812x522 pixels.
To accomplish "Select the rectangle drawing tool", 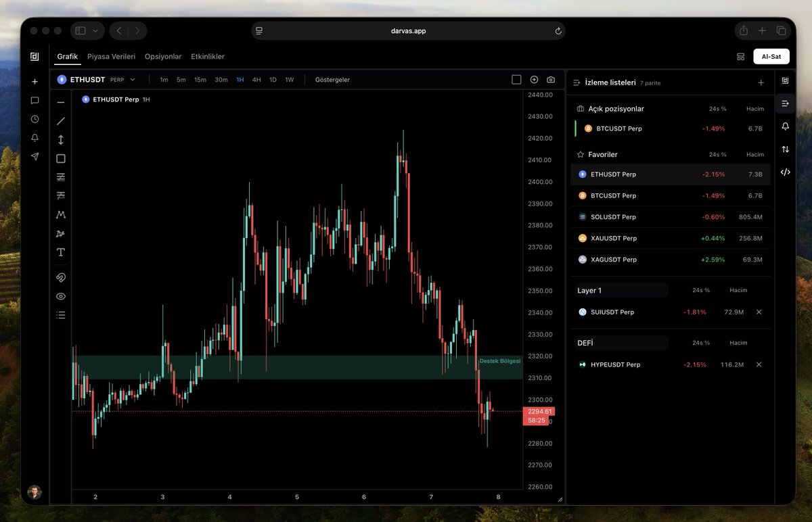I will pyautogui.click(x=61, y=159).
